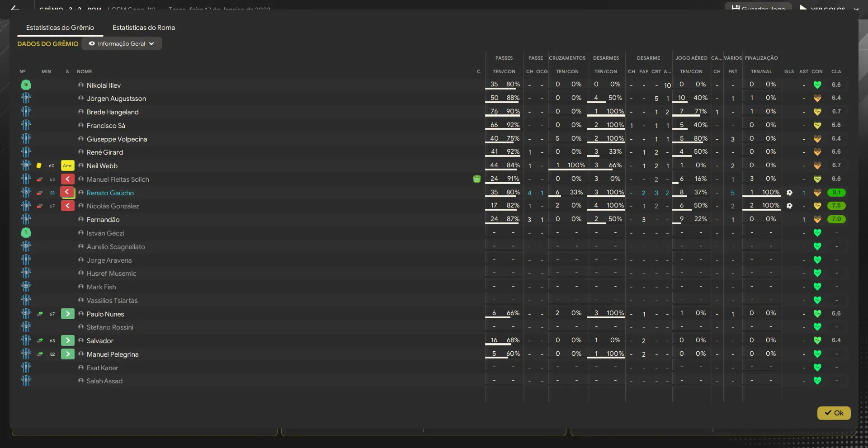Image resolution: width=868 pixels, height=448 pixels.
Task: Click substituted-on arrow for Manuel Pelegrina
Action: pos(67,354)
